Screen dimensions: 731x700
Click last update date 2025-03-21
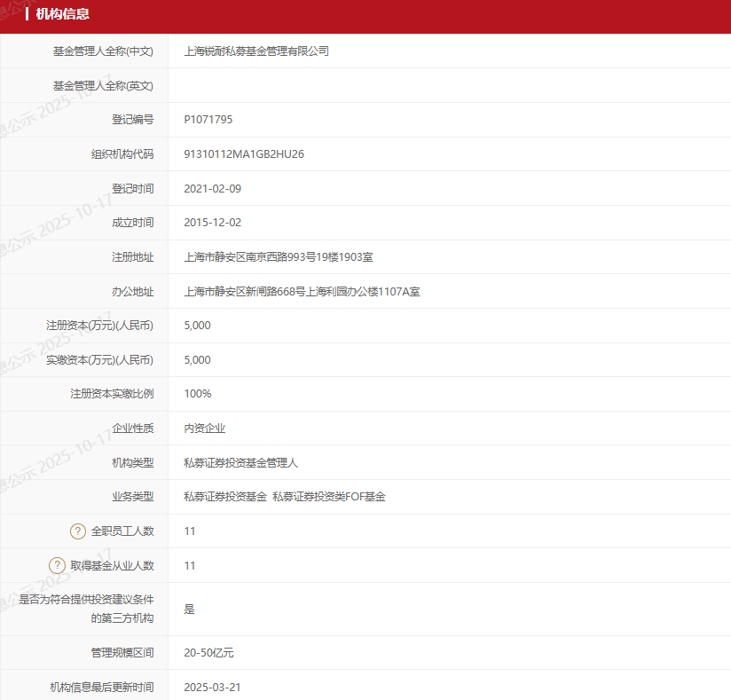point(212,688)
